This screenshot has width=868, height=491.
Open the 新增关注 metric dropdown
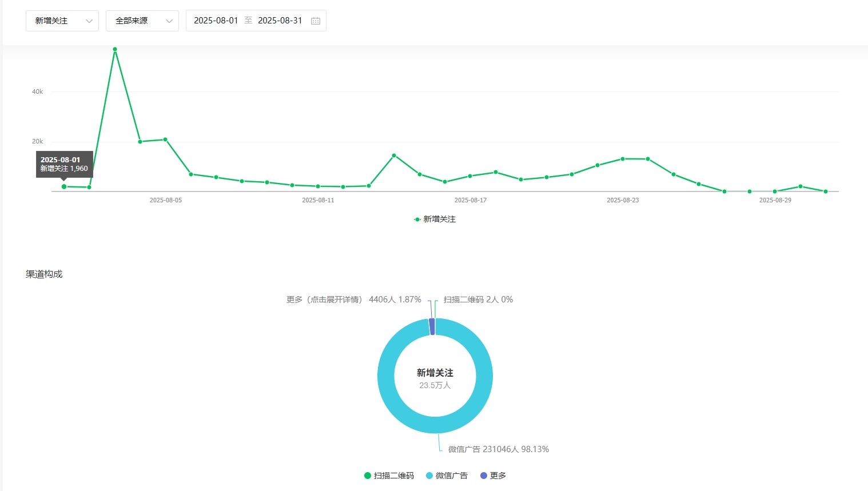(x=62, y=21)
